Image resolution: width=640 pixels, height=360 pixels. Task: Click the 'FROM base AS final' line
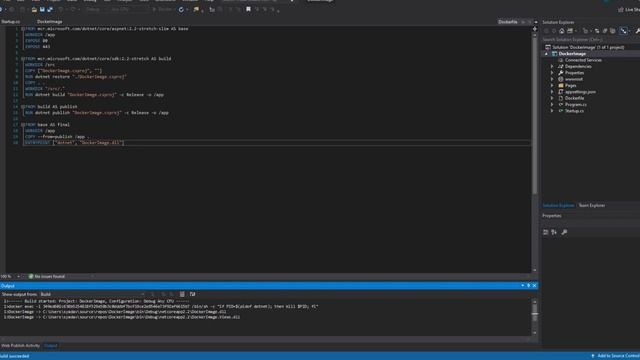[47, 124]
